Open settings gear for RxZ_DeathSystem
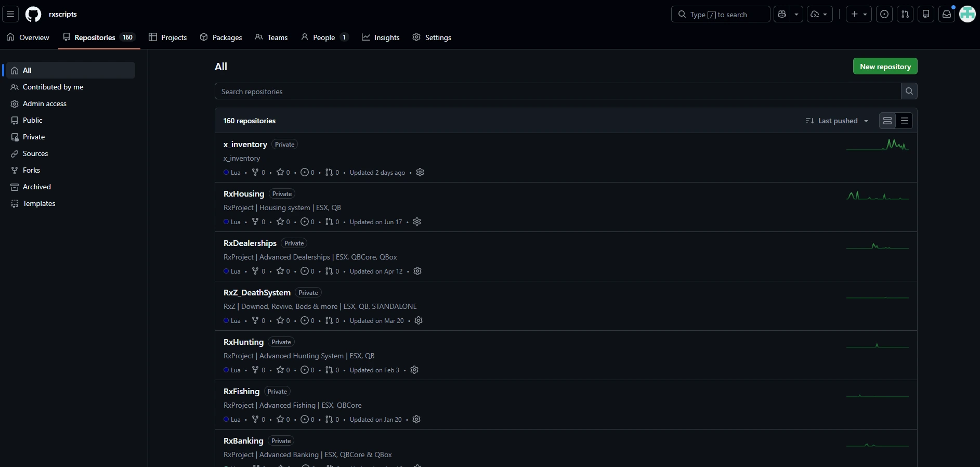Image resolution: width=980 pixels, height=467 pixels. click(419, 320)
